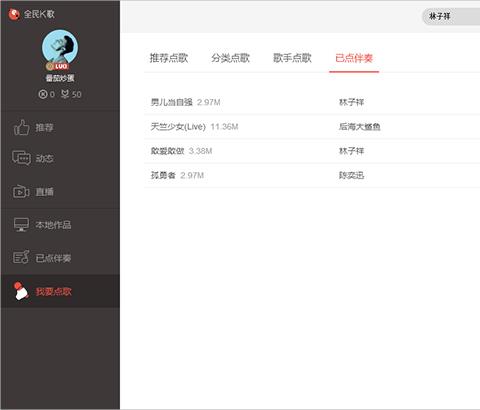Select the 已点伴奏 tab at top

(x=354, y=59)
